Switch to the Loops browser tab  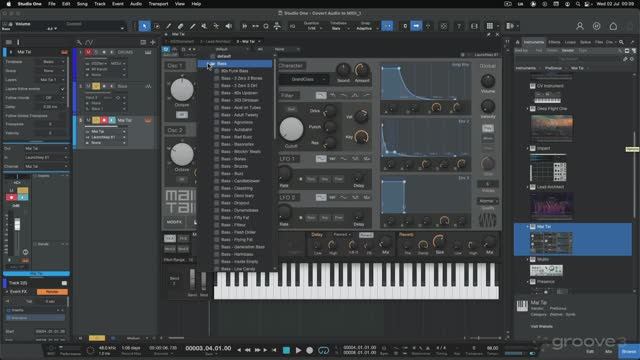tap(570, 42)
